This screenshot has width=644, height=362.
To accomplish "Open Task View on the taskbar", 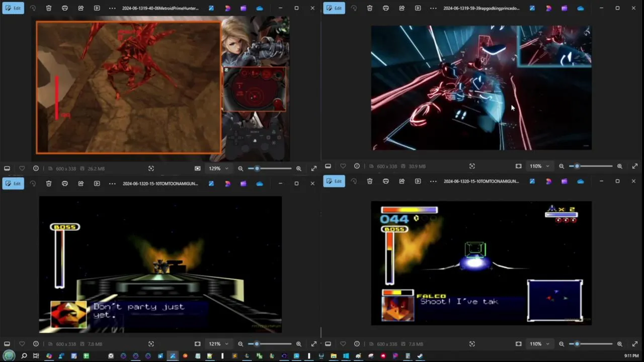I will tap(36, 356).
